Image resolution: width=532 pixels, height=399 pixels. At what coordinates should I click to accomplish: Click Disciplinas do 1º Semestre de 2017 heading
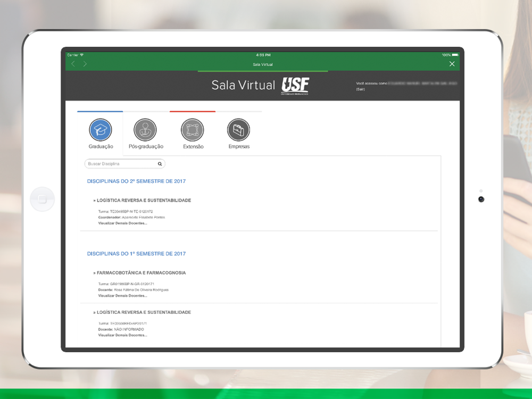[x=136, y=254]
